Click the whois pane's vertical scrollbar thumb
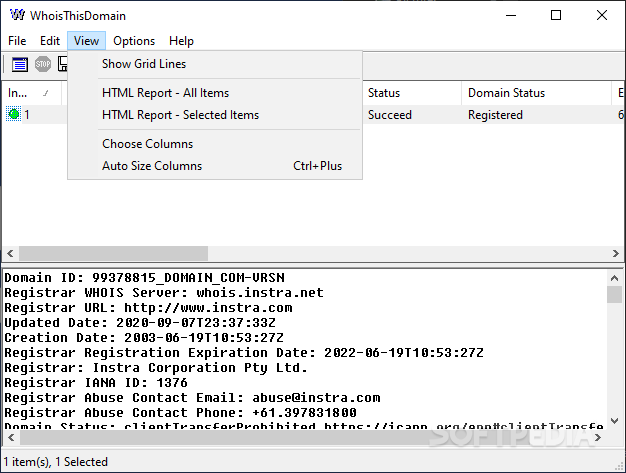This screenshot has height=473, width=626. pos(614,295)
